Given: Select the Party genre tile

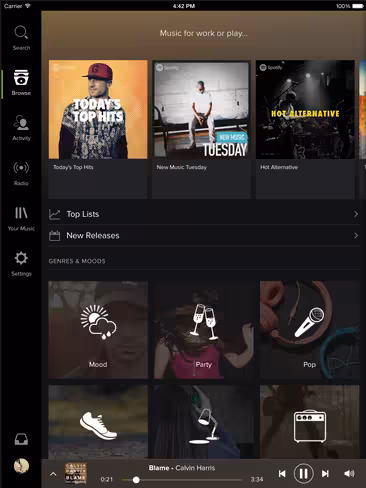Looking at the screenshot, I should (204, 330).
